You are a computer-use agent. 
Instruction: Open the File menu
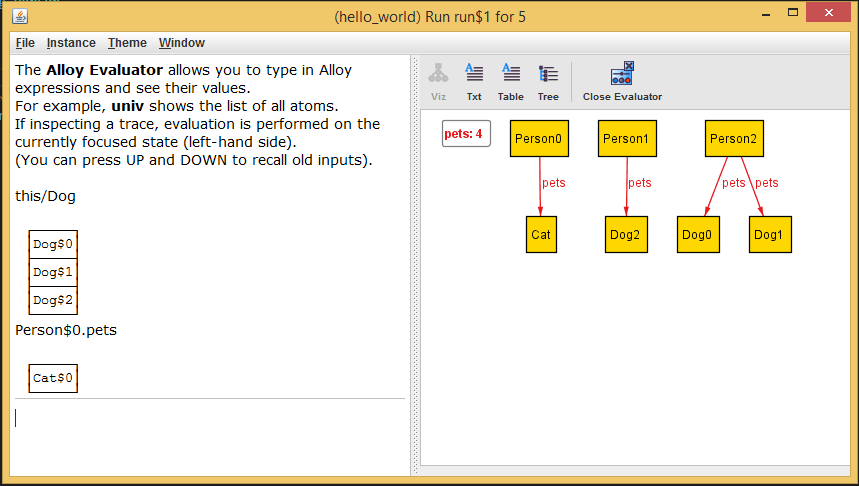25,43
